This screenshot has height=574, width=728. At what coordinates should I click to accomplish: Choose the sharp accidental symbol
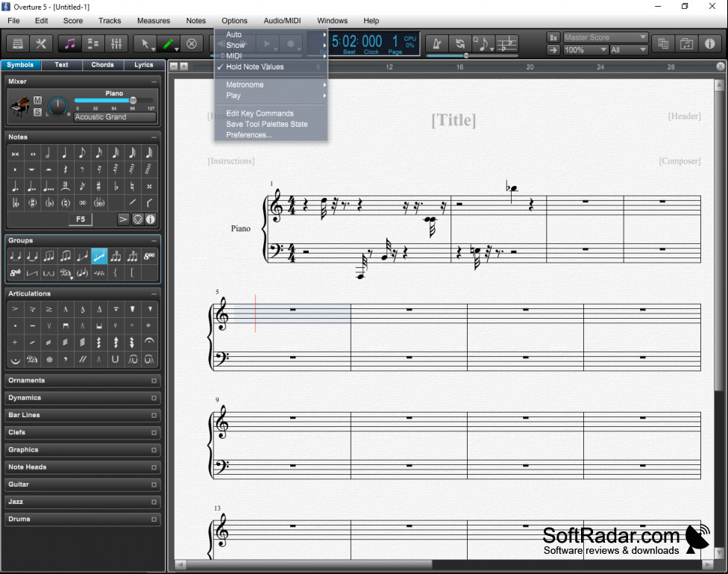tap(98, 187)
